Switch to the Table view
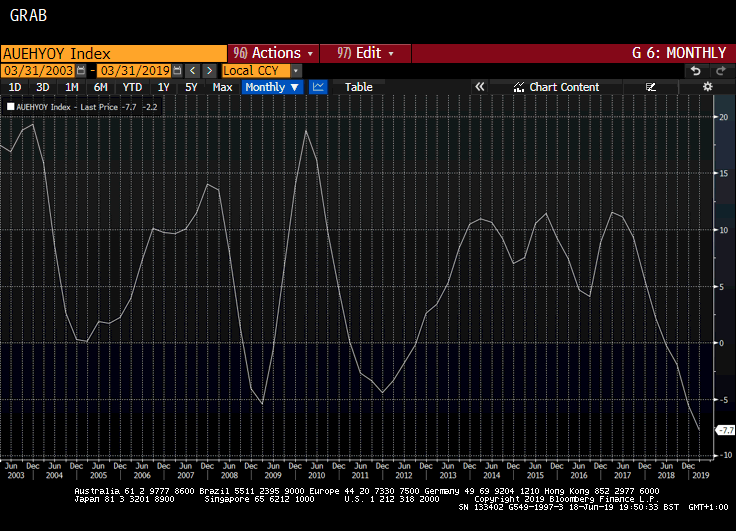The width and height of the screenshot is (736, 531). tap(358, 87)
